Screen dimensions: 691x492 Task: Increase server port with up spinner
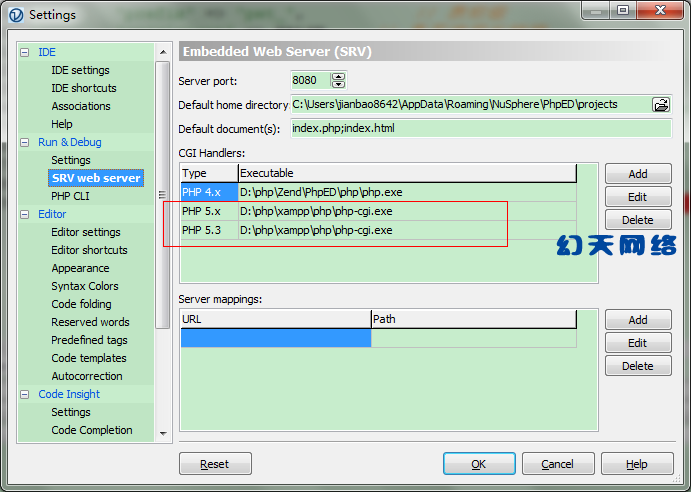(x=338, y=76)
